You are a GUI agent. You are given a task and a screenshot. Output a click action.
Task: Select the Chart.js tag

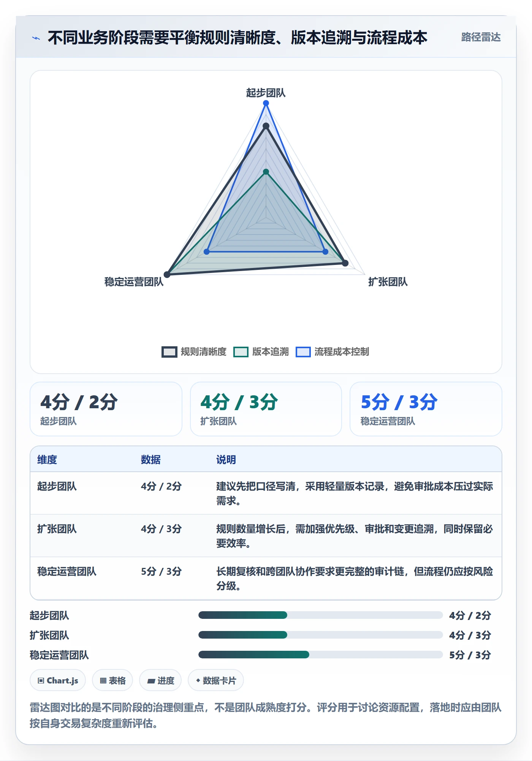pos(58,680)
